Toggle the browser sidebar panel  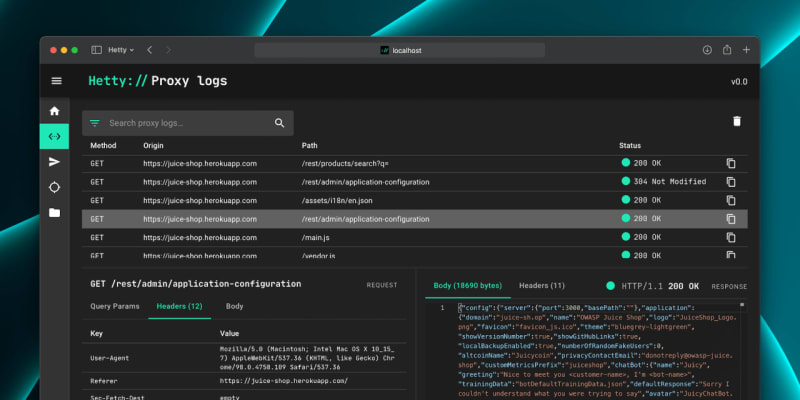tap(97, 49)
